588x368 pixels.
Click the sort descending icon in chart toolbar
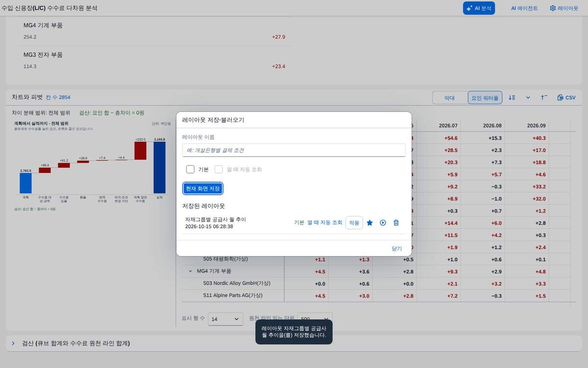[512, 98]
